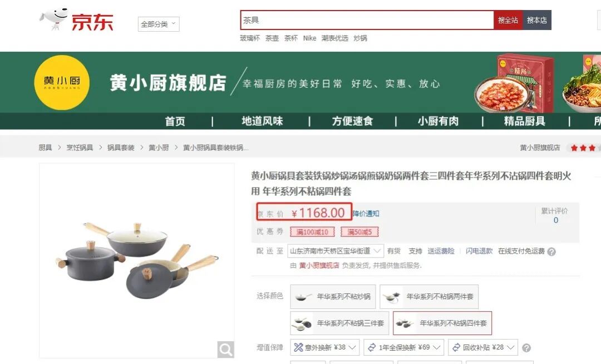Open the magnifier zoom on product image
This screenshot has height=364, width=601.
225,349
